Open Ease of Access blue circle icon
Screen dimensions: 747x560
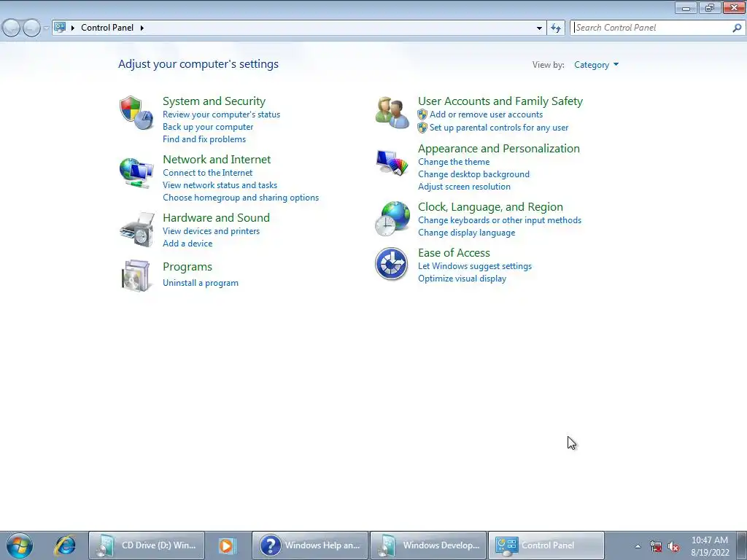[391, 264]
